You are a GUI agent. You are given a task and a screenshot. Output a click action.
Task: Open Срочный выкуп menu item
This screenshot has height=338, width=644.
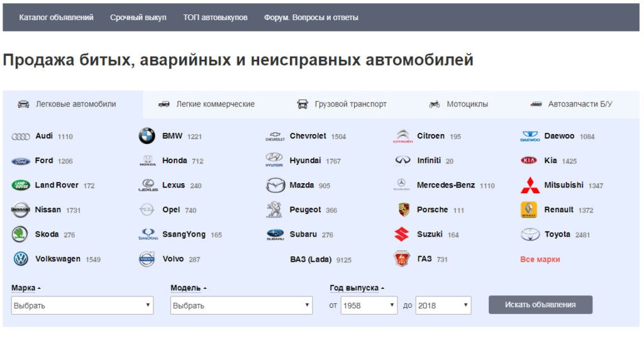pos(138,17)
